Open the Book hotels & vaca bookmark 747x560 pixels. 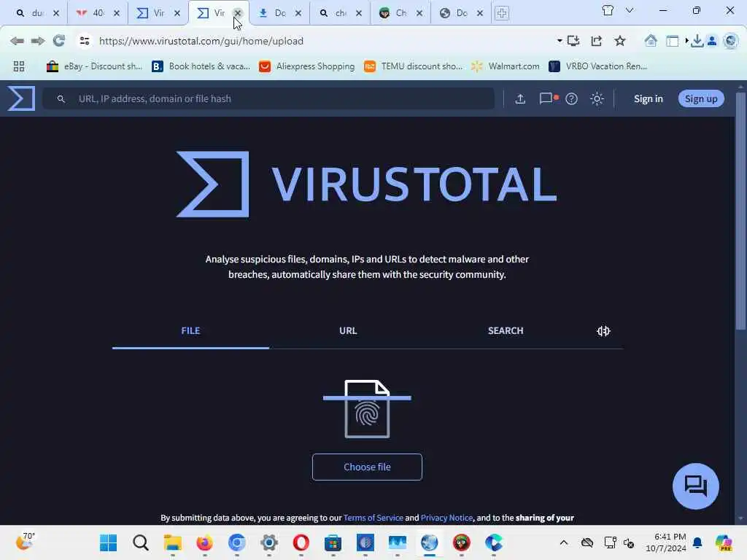click(201, 66)
